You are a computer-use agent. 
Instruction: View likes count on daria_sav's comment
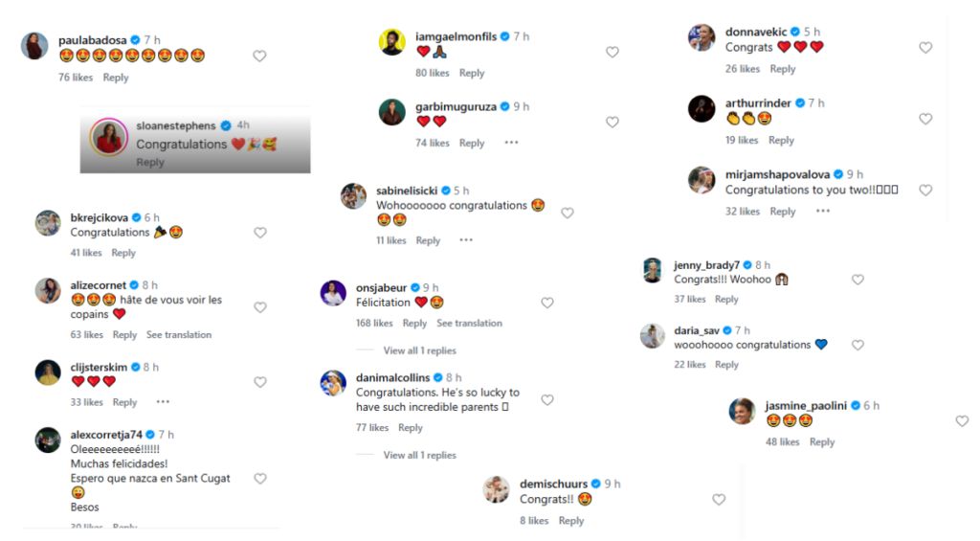tap(689, 365)
